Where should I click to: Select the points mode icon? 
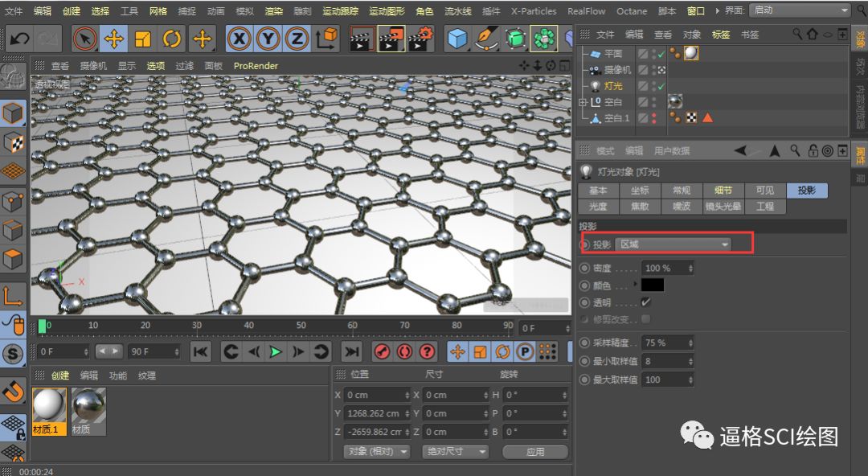point(13,200)
